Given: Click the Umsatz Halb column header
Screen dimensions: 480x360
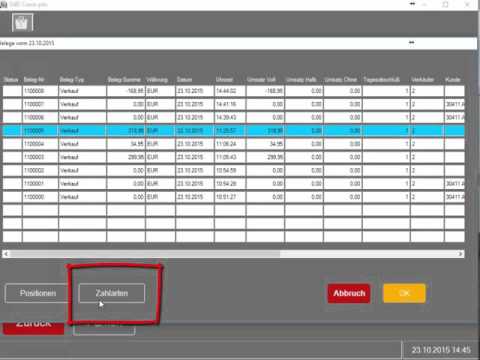Looking at the screenshot, I should (301, 80).
